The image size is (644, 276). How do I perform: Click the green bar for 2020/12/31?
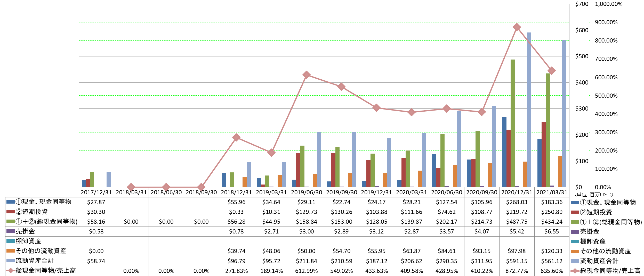(513, 123)
